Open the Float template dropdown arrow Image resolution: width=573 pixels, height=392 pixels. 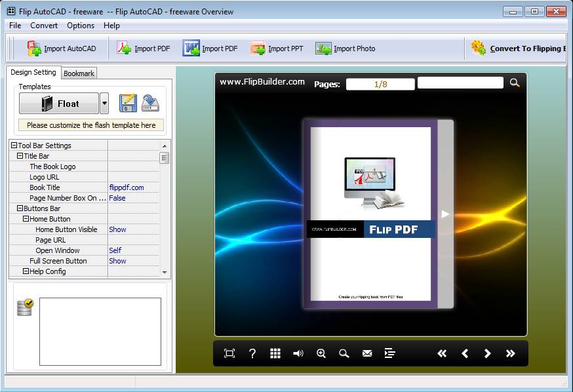(104, 104)
